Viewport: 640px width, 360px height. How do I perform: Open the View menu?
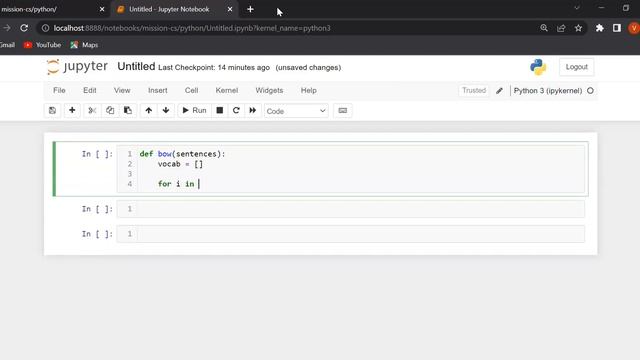(122, 91)
